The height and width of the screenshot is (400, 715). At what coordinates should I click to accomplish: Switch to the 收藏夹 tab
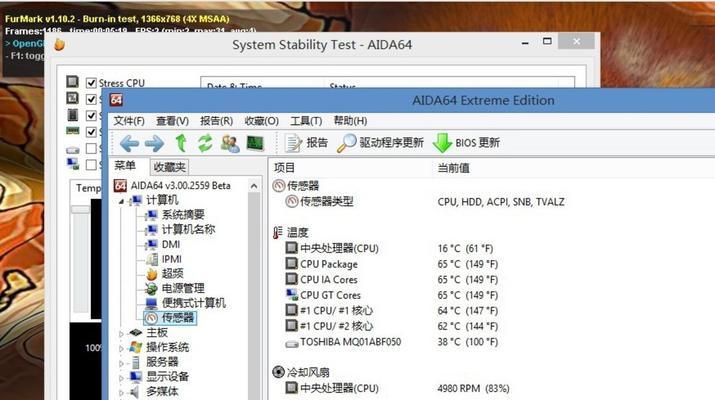[x=170, y=167]
